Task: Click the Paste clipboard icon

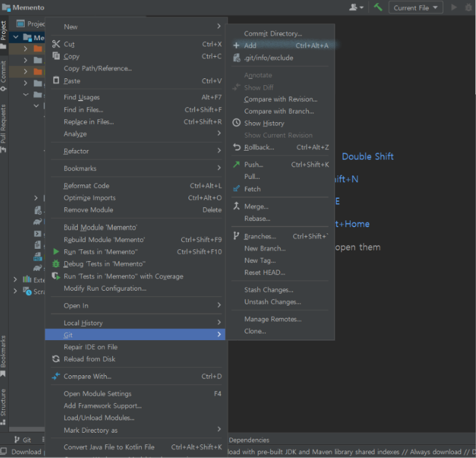Action: pyautogui.click(x=56, y=80)
